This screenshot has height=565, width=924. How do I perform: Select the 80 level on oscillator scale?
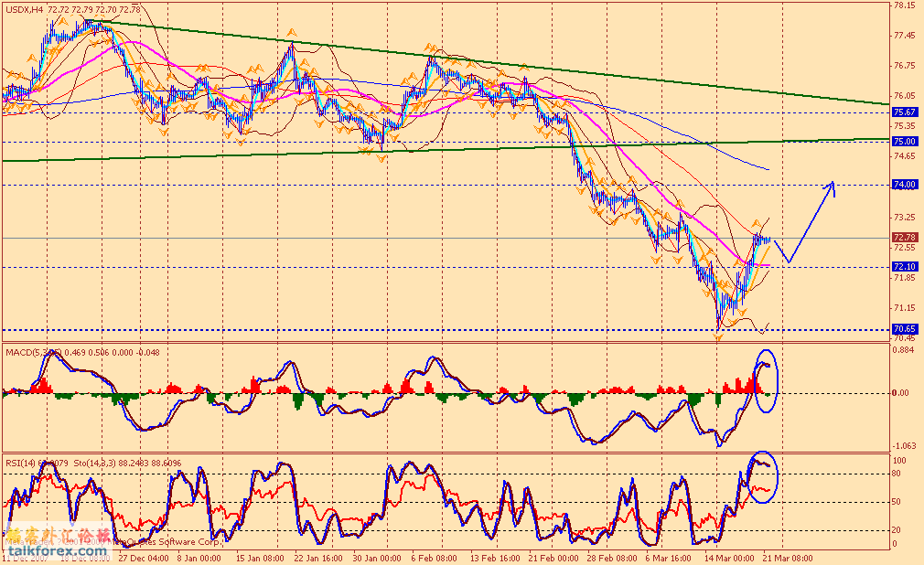897,473
